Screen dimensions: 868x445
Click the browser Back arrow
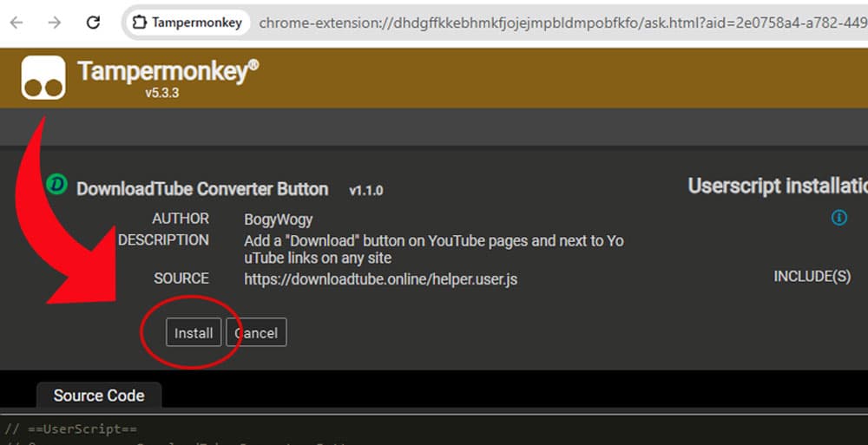pyautogui.click(x=16, y=23)
